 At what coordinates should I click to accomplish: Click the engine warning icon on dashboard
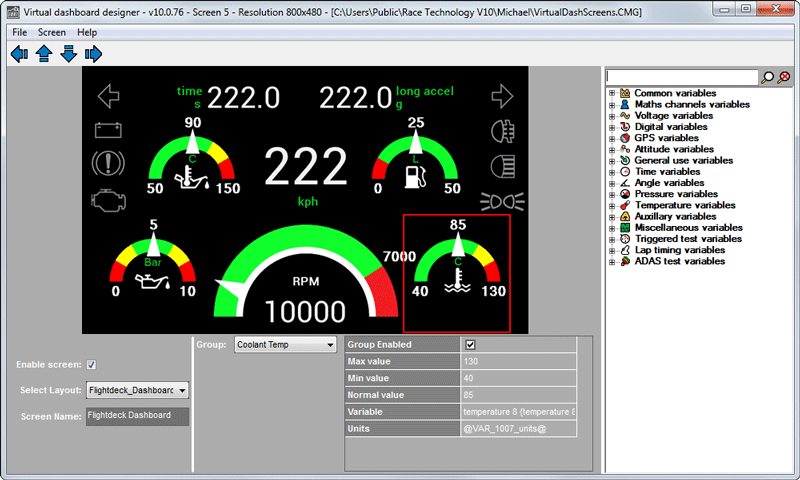tap(108, 198)
